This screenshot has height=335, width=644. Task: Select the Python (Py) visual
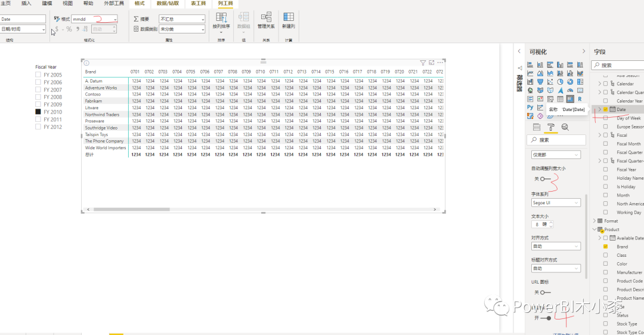[x=530, y=107]
